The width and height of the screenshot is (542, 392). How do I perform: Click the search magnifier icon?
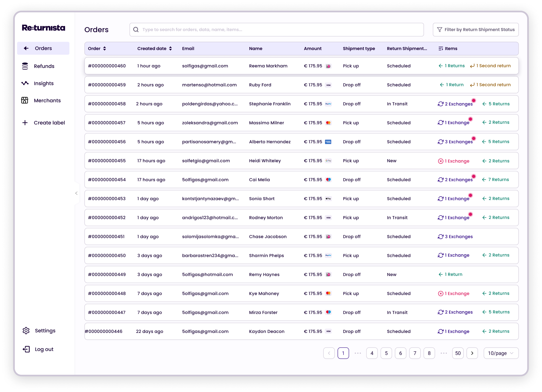coord(136,30)
